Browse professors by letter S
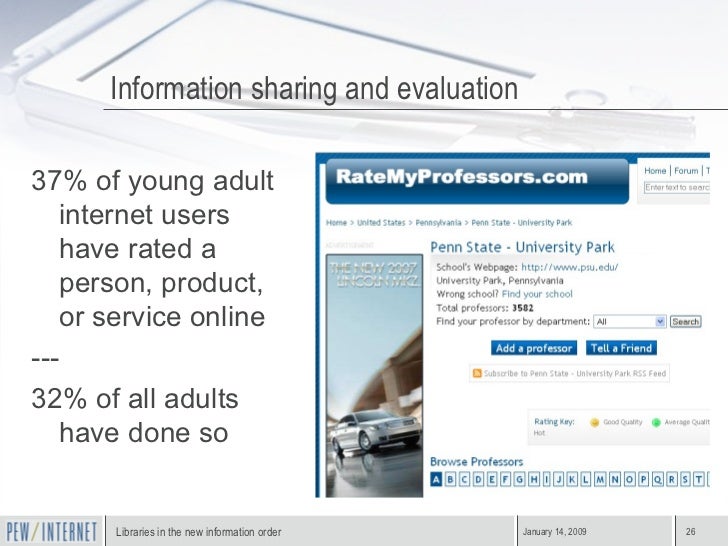Screen dimensions: 728x546 (685, 480)
